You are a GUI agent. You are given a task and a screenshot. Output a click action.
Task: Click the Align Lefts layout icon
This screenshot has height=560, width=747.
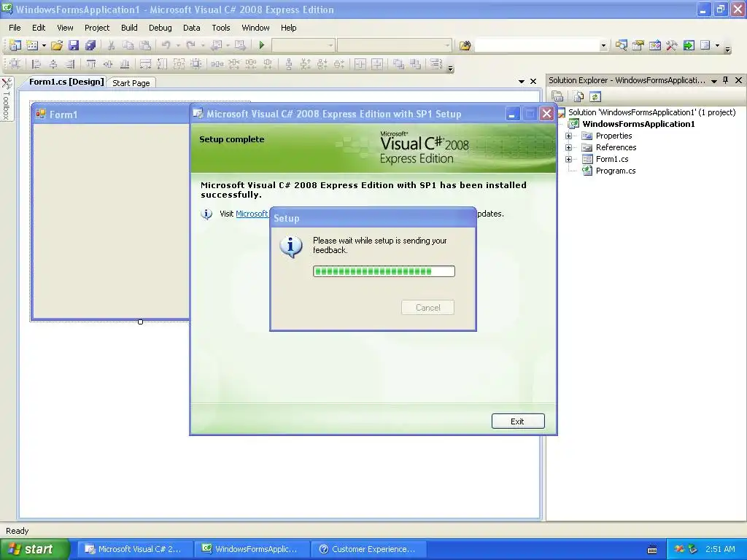(36, 64)
